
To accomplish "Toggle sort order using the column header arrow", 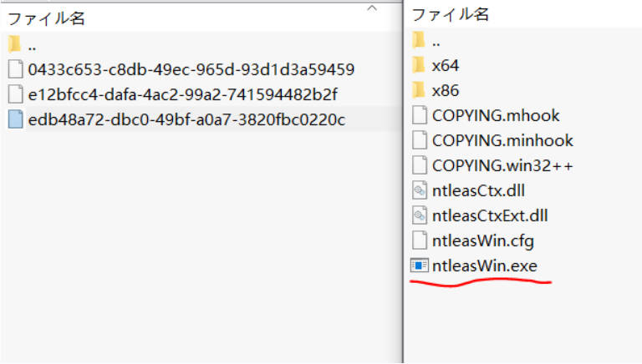I will tap(372, 8).
